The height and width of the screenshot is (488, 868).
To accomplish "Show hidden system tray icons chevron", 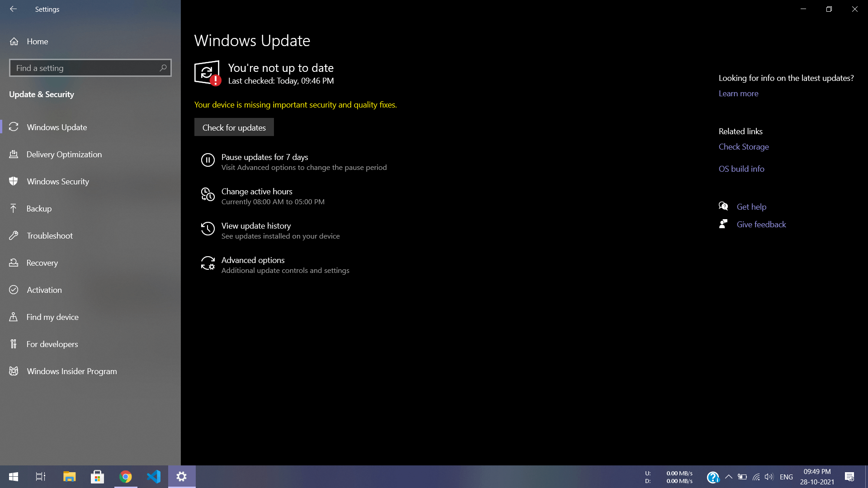I will click(x=728, y=477).
